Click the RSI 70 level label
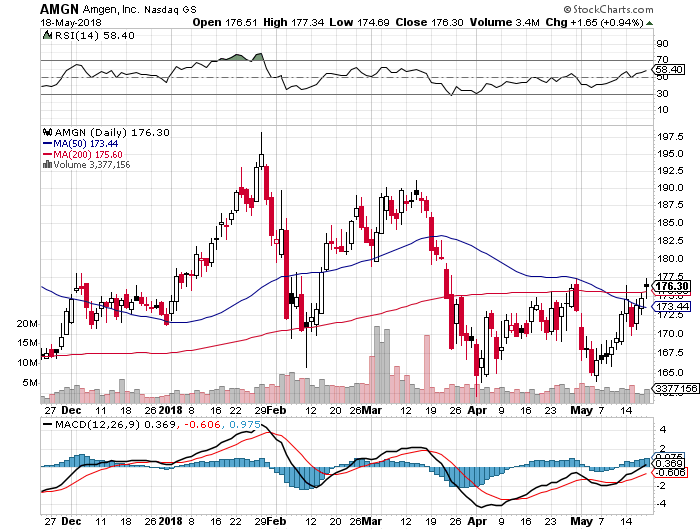The height and width of the screenshot is (530, 700). 663,59
